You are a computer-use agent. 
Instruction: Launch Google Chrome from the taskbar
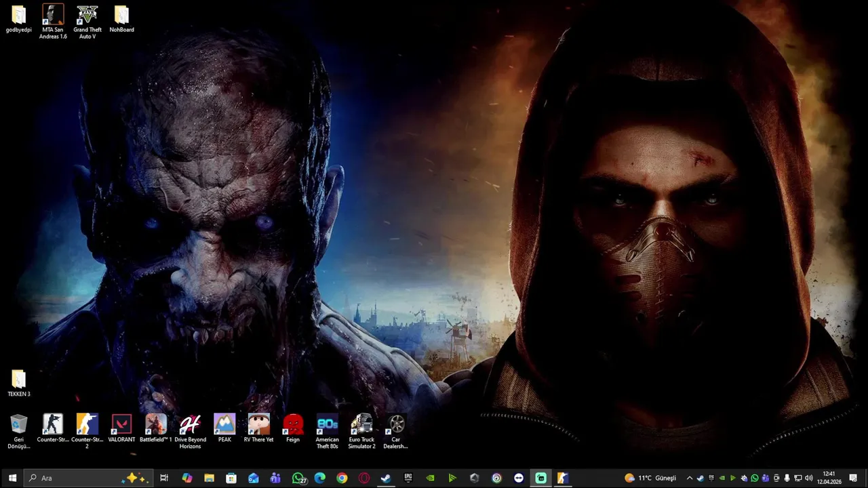tap(342, 478)
